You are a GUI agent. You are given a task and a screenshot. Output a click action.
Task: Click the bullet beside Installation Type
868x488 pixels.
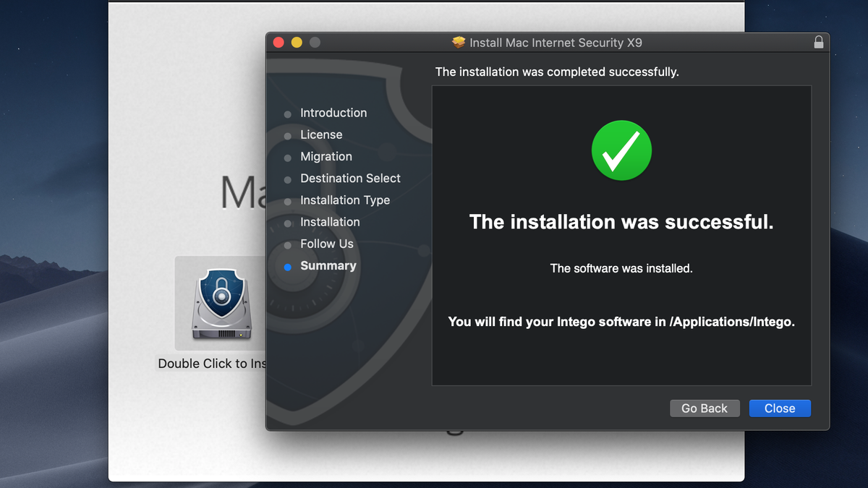click(289, 200)
